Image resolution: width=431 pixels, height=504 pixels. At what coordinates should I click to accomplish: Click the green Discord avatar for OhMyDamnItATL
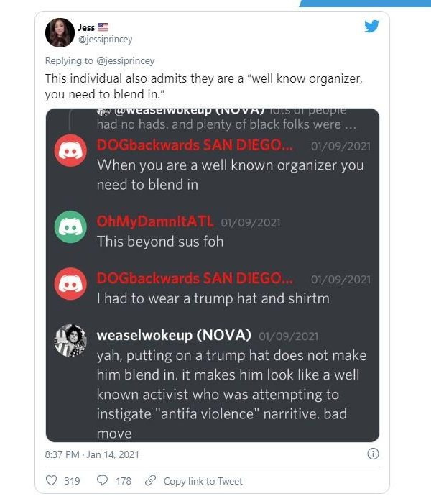(70, 226)
